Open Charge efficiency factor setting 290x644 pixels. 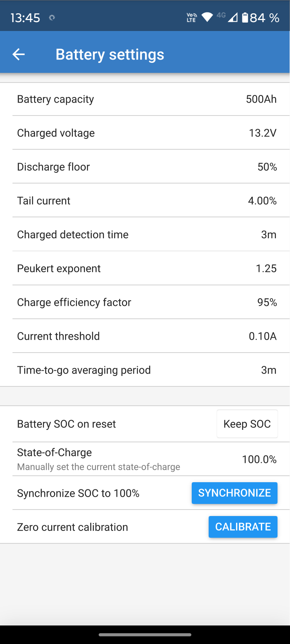[x=145, y=302]
